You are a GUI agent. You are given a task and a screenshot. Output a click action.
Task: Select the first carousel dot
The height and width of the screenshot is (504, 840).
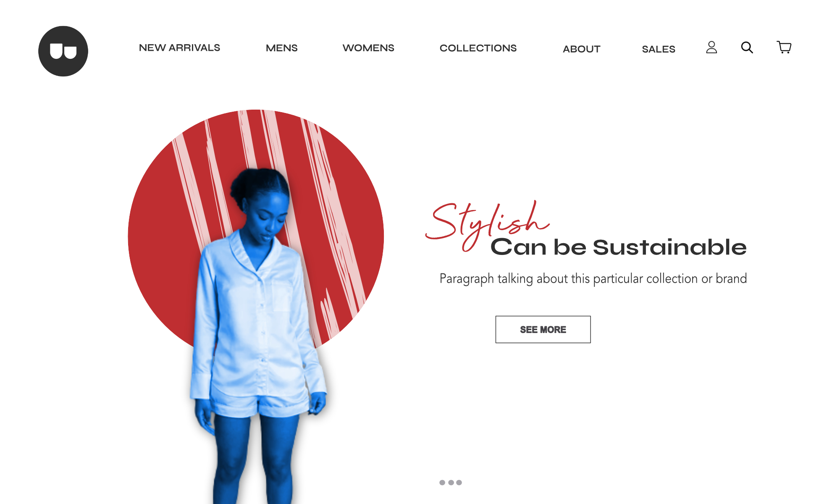[442, 483]
